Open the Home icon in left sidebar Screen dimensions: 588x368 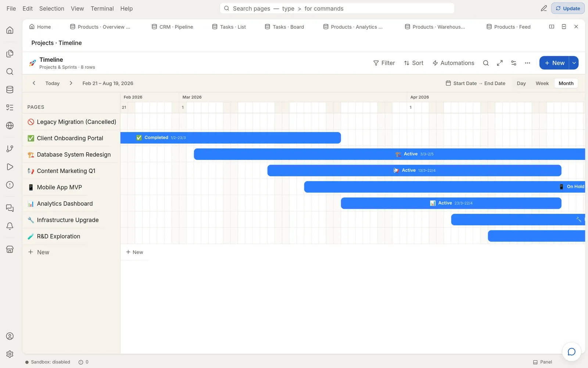(10, 30)
